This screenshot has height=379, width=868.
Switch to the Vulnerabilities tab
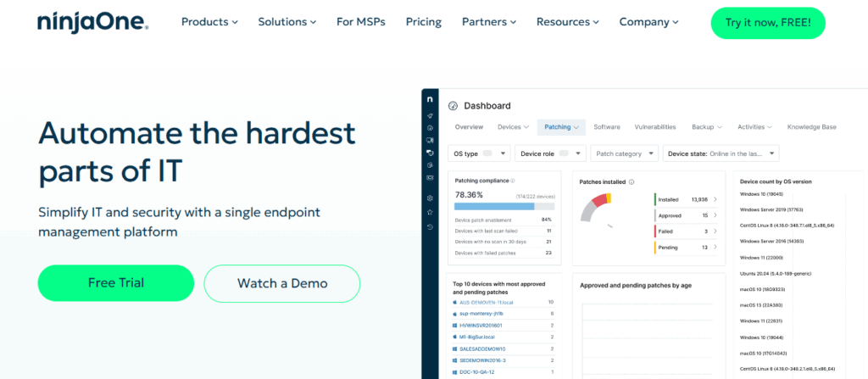655,127
